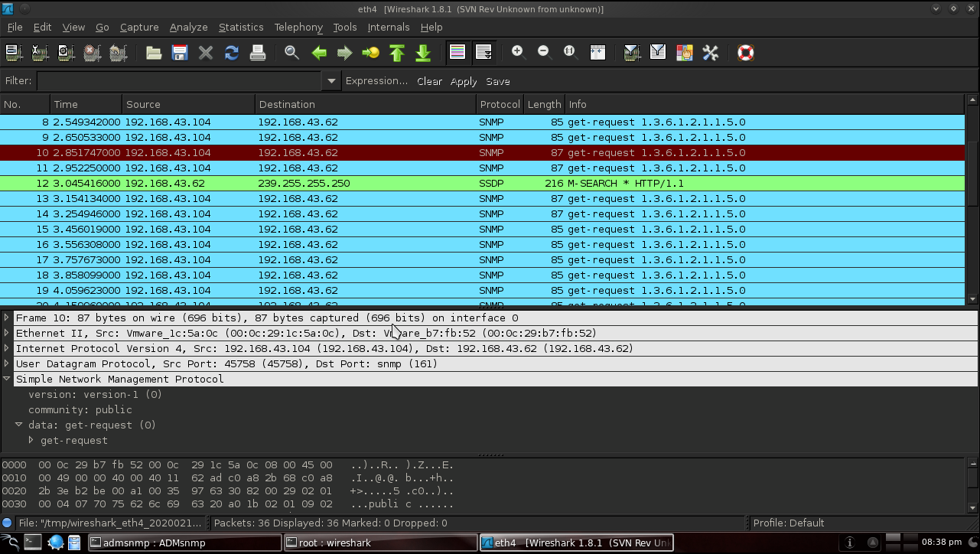Viewport: 980px width, 554px height.
Task: Go back in packet history arrow
Action: tap(319, 53)
